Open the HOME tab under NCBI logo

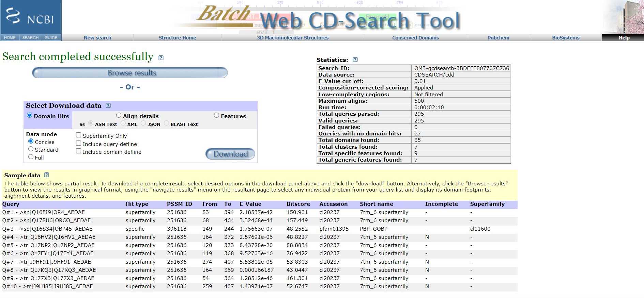pyautogui.click(x=10, y=37)
